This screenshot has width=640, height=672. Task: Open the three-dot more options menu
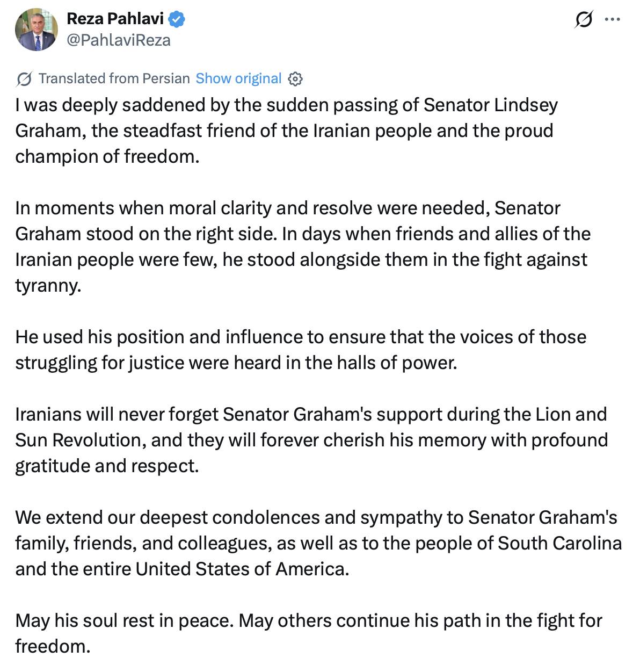coord(613,20)
